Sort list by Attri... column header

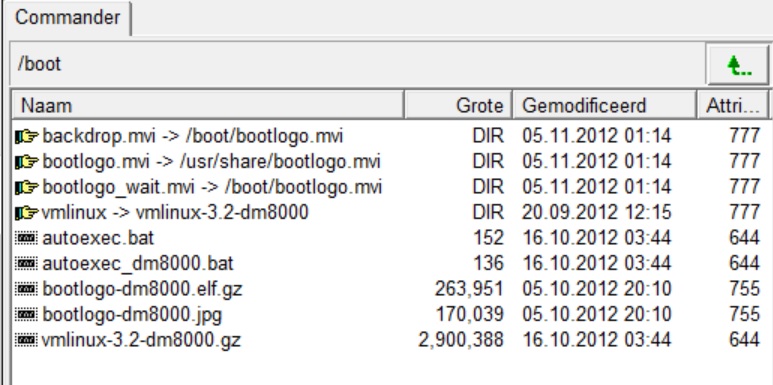tap(733, 105)
